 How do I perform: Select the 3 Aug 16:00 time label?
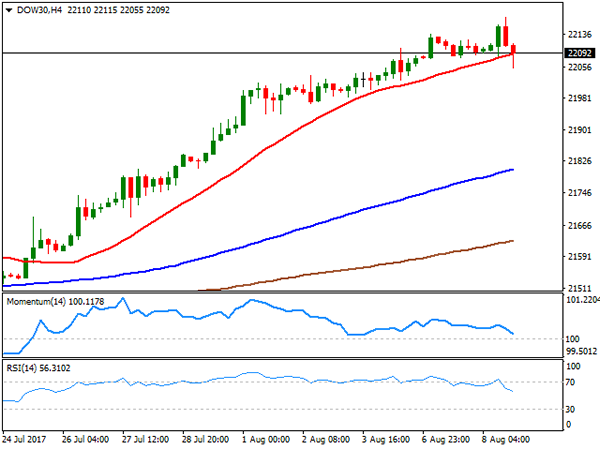(x=386, y=439)
